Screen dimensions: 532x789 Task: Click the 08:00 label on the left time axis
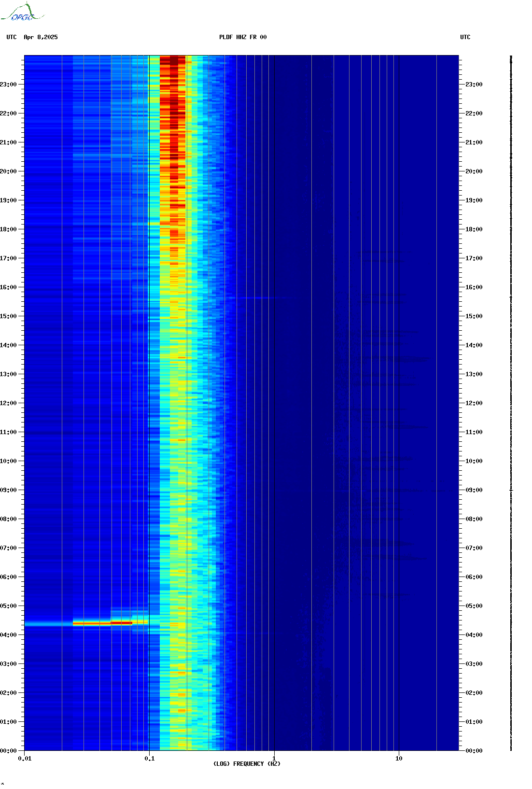tap(9, 519)
